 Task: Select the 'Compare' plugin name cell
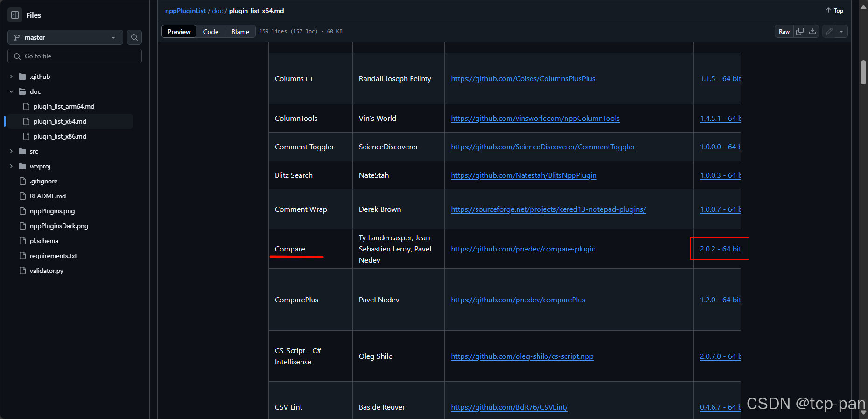point(310,249)
